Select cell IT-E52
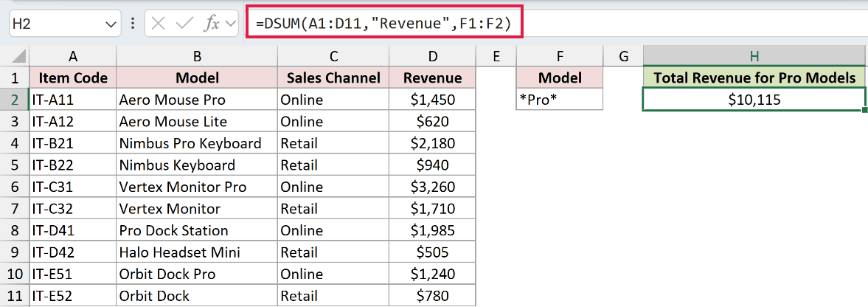Viewport: 868px width, 307px height. [x=73, y=296]
